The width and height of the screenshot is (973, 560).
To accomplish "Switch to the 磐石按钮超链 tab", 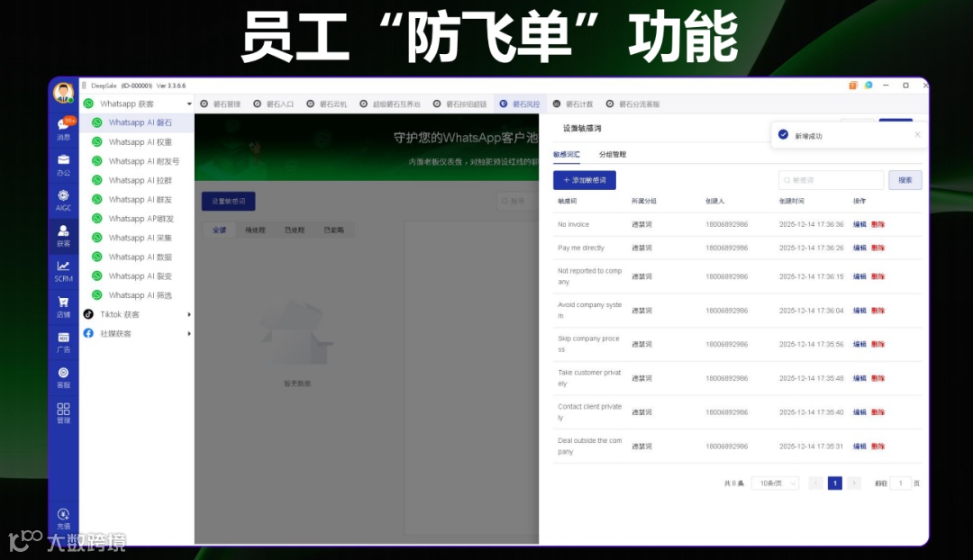I will 459,104.
